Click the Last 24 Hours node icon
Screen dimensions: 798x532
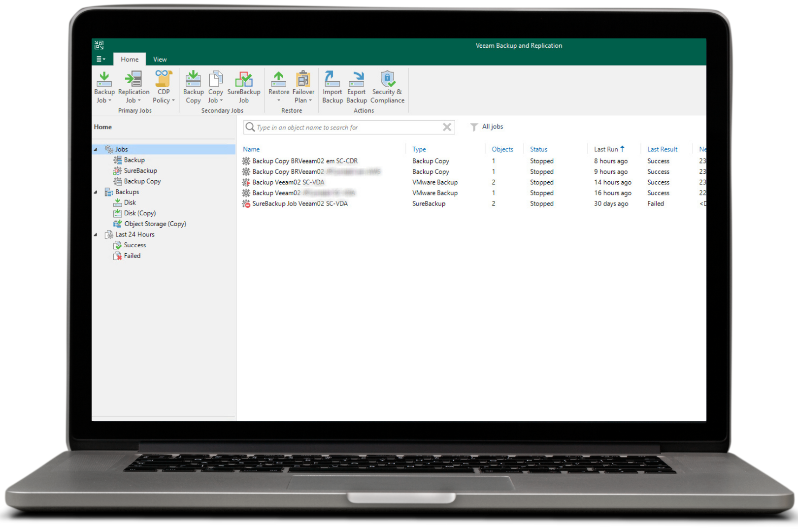[x=109, y=234]
